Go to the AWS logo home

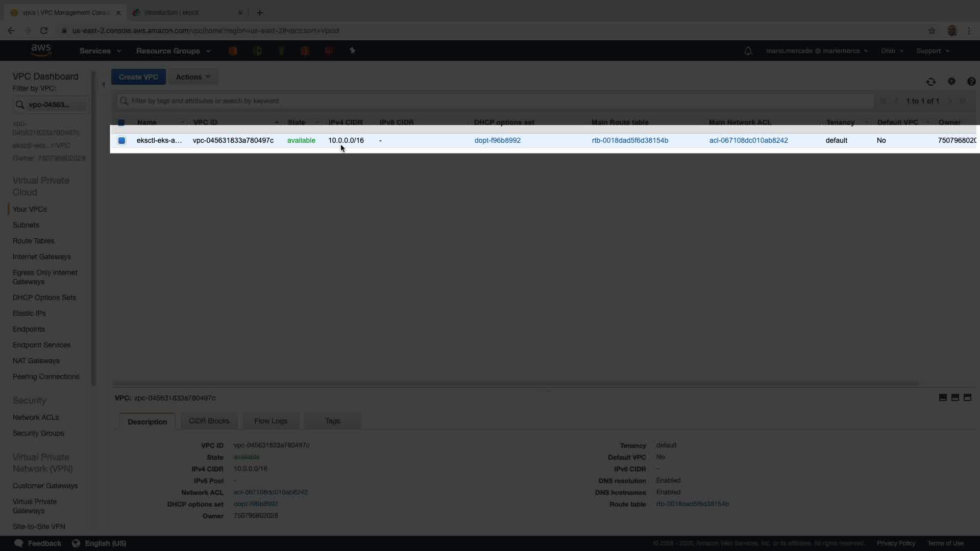(x=41, y=50)
